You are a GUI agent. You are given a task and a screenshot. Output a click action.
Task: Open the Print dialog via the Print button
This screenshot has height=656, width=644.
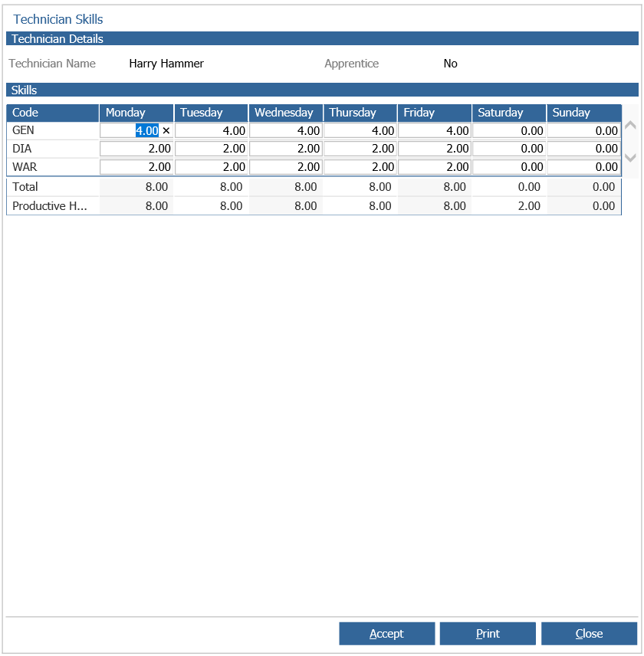(x=488, y=633)
